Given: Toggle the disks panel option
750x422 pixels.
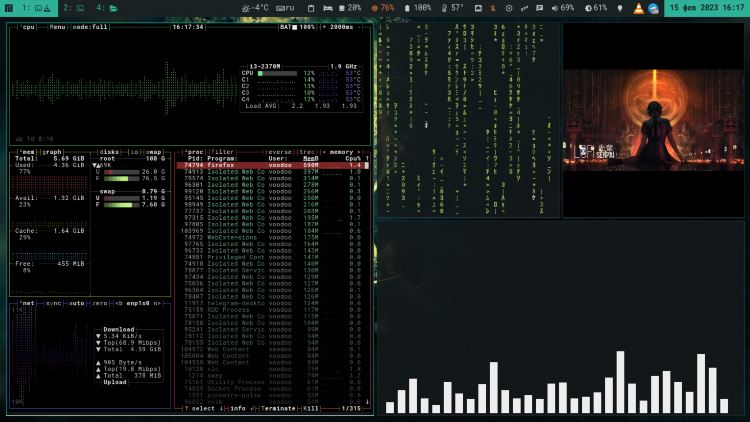Looking at the screenshot, I should pos(109,152).
